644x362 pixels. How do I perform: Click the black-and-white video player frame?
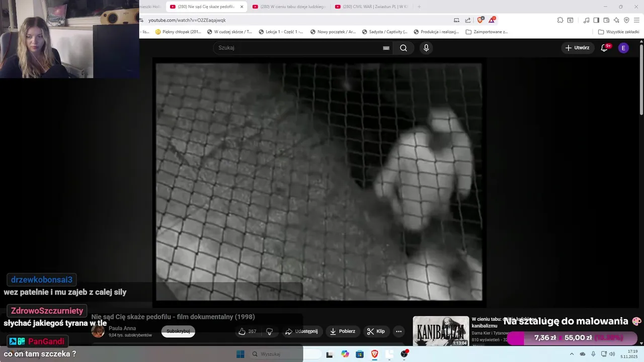[319, 182]
